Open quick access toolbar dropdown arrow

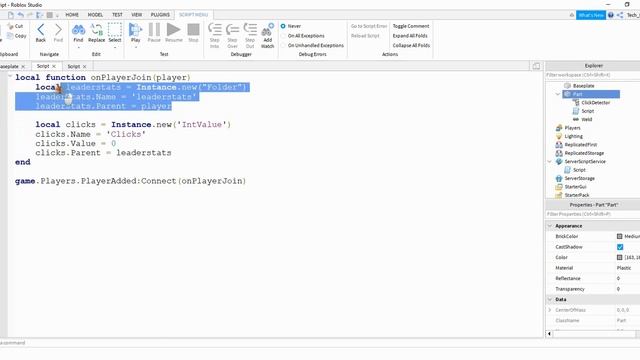pyautogui.click(x=57, y=16)
